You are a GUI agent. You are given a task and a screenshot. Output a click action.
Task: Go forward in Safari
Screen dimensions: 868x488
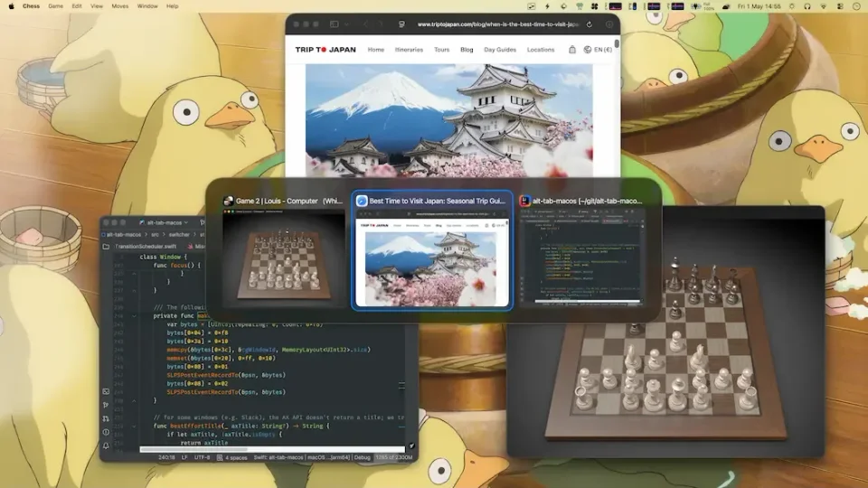(380, 24)
